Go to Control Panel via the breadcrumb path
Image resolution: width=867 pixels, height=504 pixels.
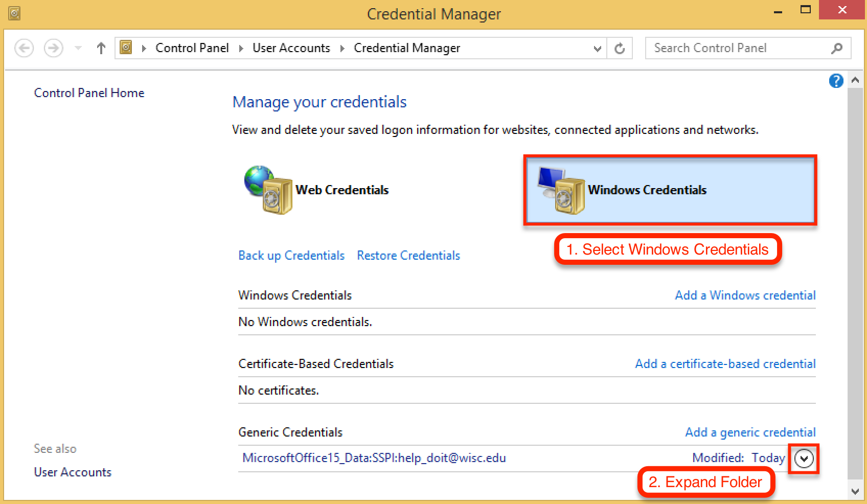coord(192,48)
